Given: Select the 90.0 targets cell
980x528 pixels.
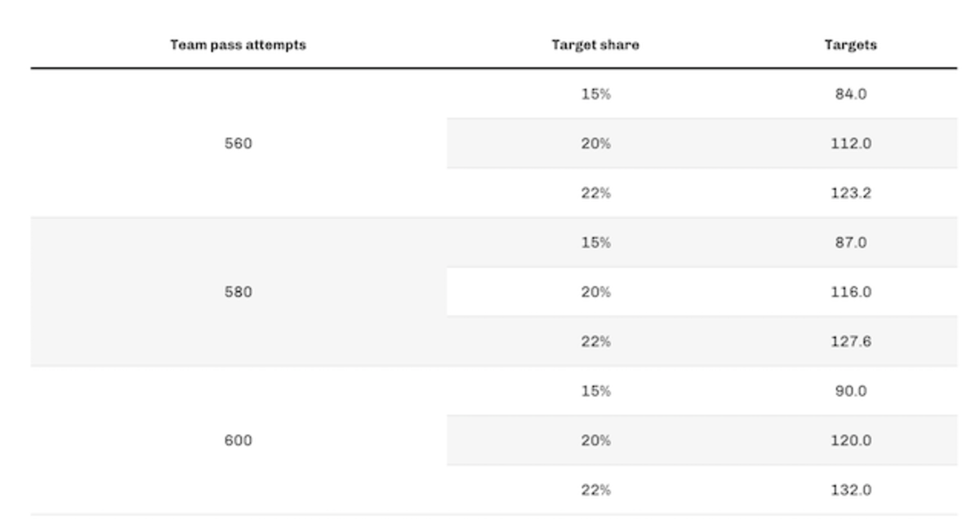Looking at the screenshot, I should [x=850, y=391].
